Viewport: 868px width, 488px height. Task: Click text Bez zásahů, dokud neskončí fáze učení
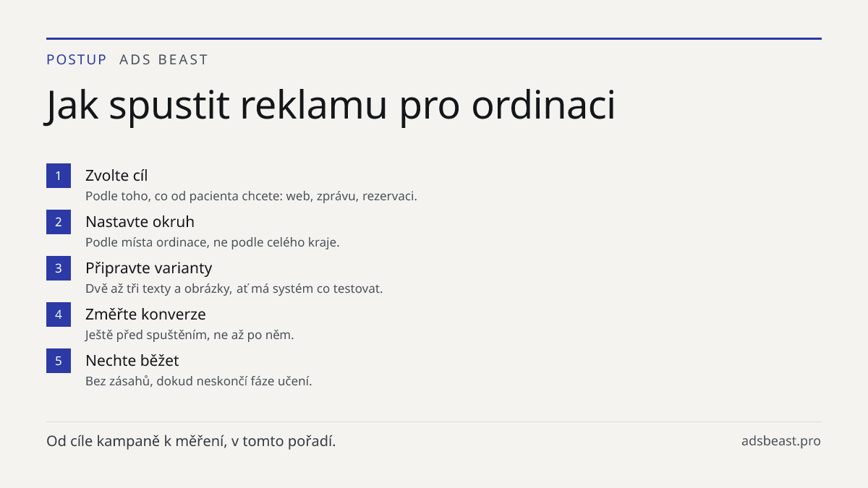199,381
